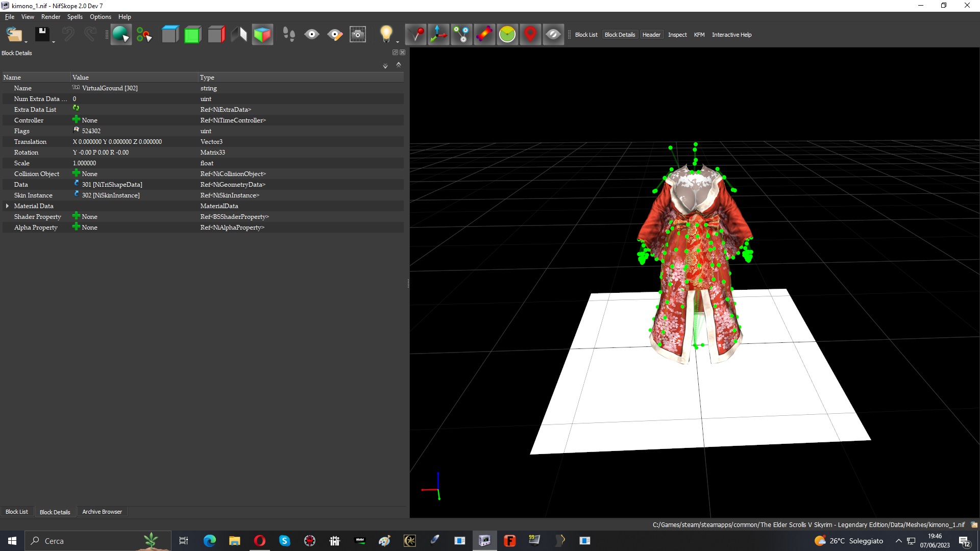This screenshot has width=980, height=551.
Task: Toggle the hidden objects eye button
Action: (553, 35)
